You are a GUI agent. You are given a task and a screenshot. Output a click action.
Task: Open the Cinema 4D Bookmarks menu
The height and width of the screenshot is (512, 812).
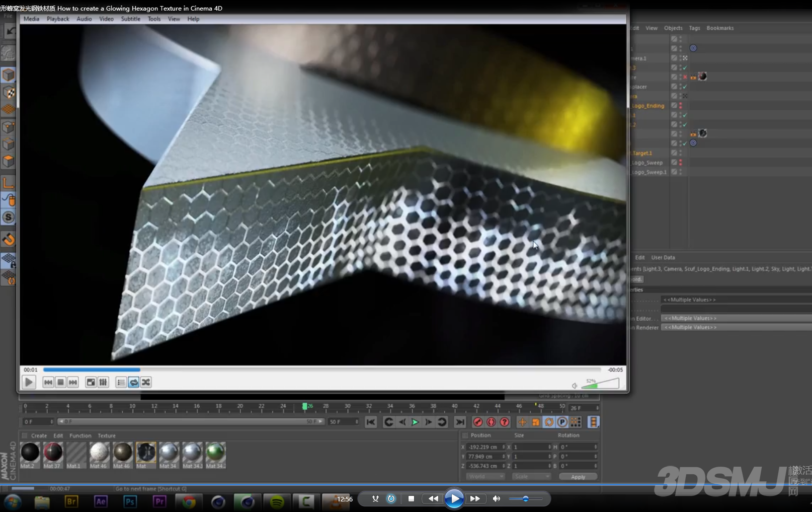coord(720,28)
